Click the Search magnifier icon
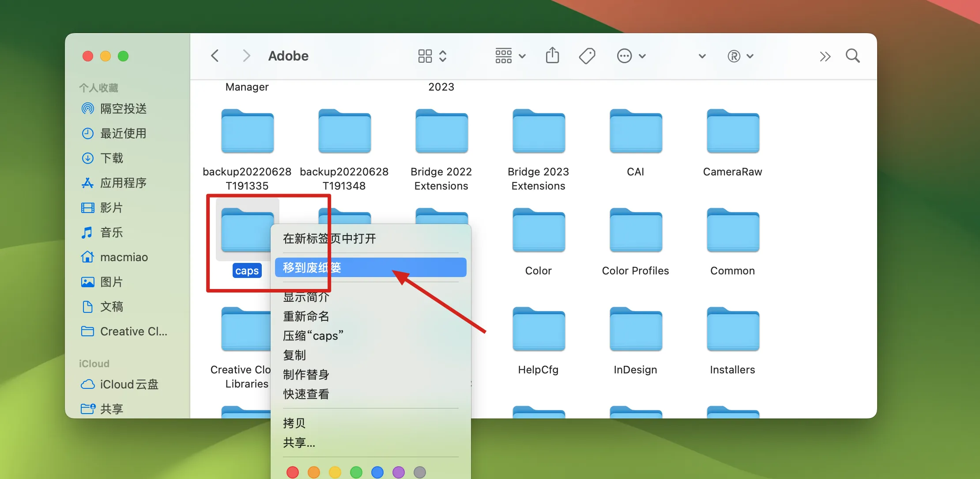 click(x=853, y=56)
